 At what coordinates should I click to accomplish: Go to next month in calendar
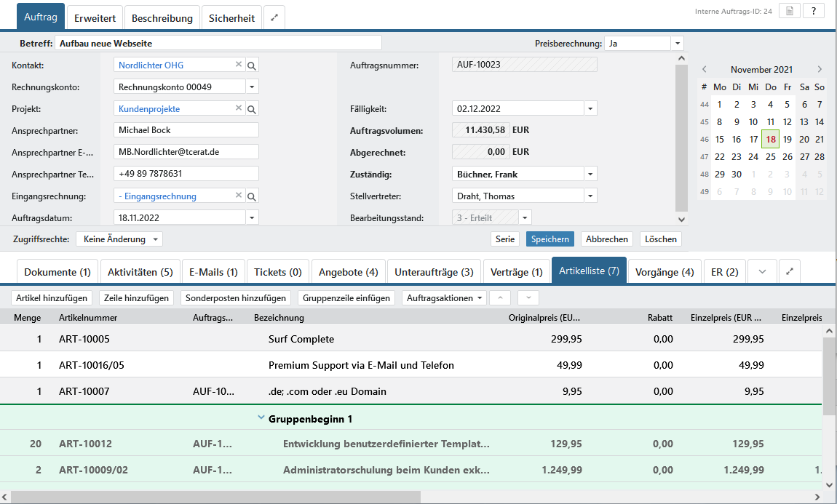tap(820, 70)
